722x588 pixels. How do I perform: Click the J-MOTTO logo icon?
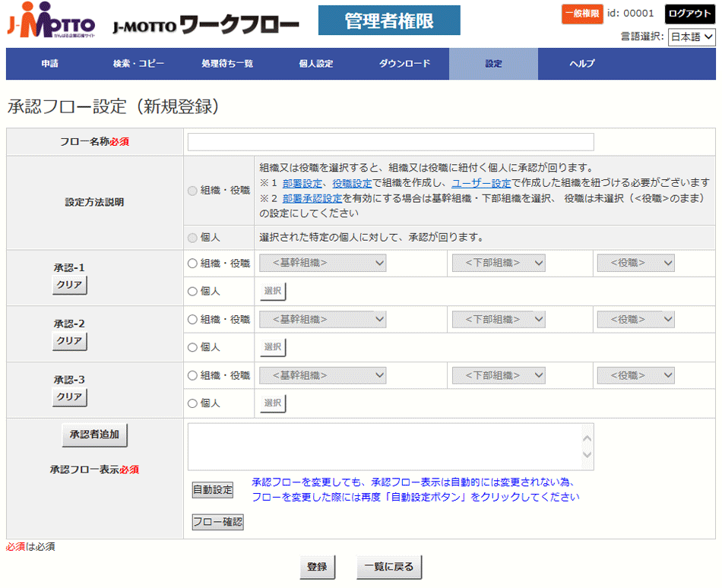(51, 21)
